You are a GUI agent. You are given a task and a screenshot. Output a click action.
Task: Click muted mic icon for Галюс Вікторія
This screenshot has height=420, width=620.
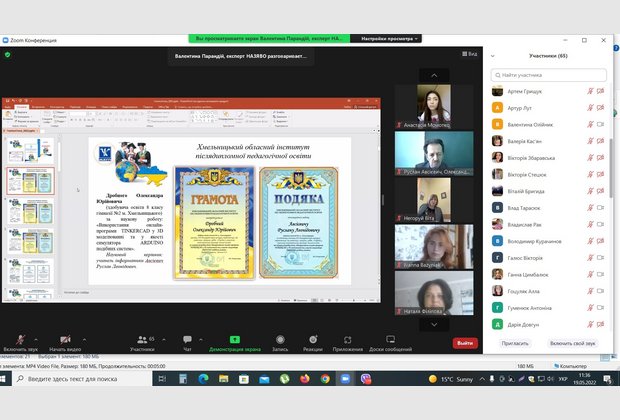(590, 257)
